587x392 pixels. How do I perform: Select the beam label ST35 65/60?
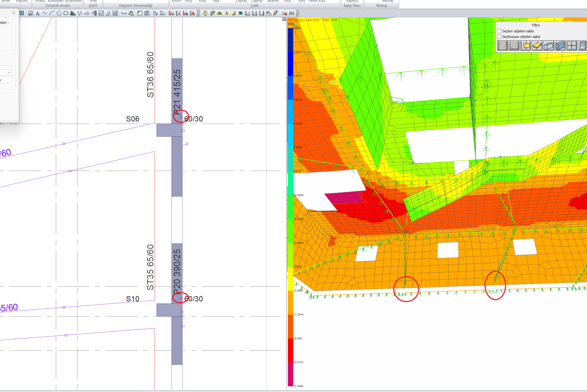point(150,267)
